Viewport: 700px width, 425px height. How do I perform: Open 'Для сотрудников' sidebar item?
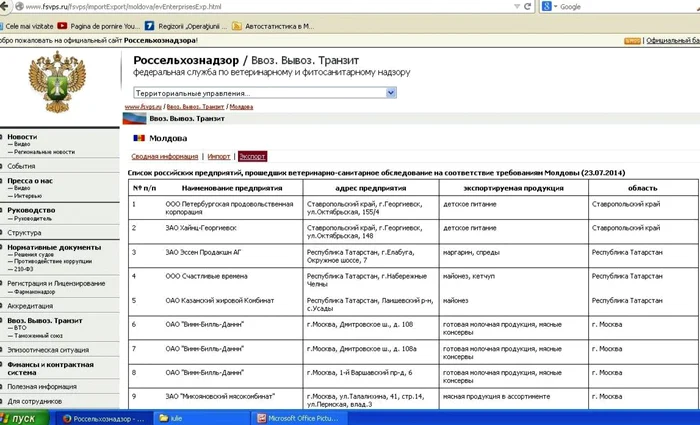34,401
